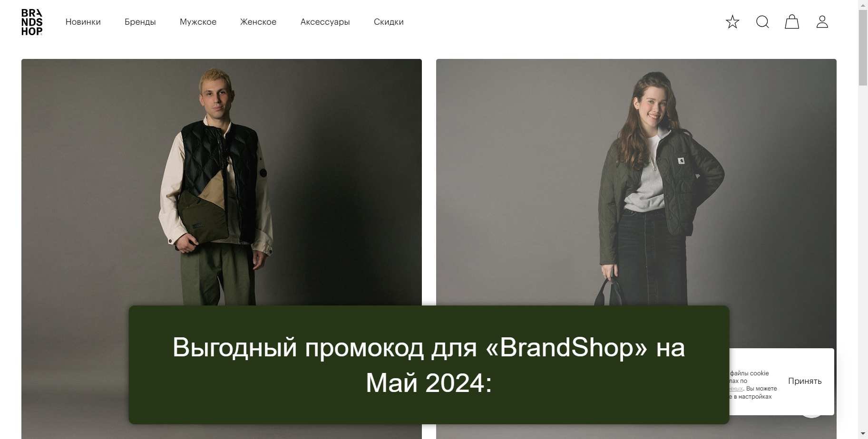Open favorites via the star icon

[x=732, y=22]
